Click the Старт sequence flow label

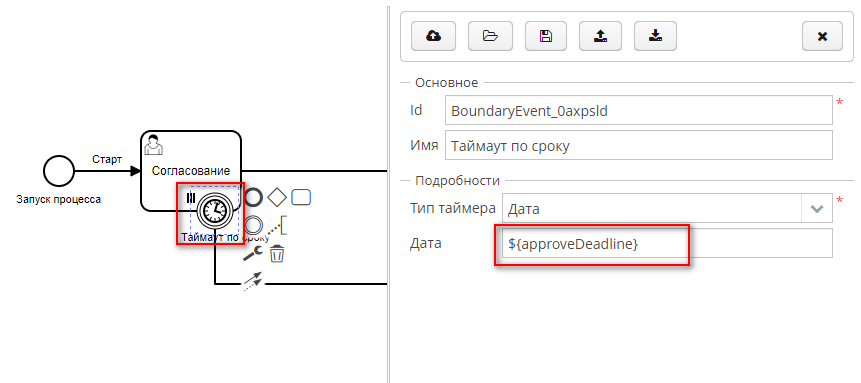[107, 160]
